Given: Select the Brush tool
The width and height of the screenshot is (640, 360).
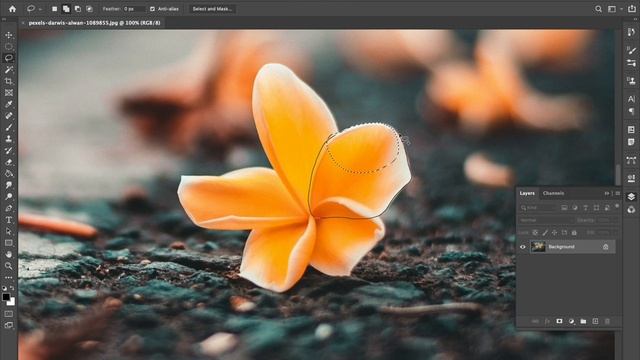Looking at the screenshot, I should pyautogui.click(x=9, y=127).
